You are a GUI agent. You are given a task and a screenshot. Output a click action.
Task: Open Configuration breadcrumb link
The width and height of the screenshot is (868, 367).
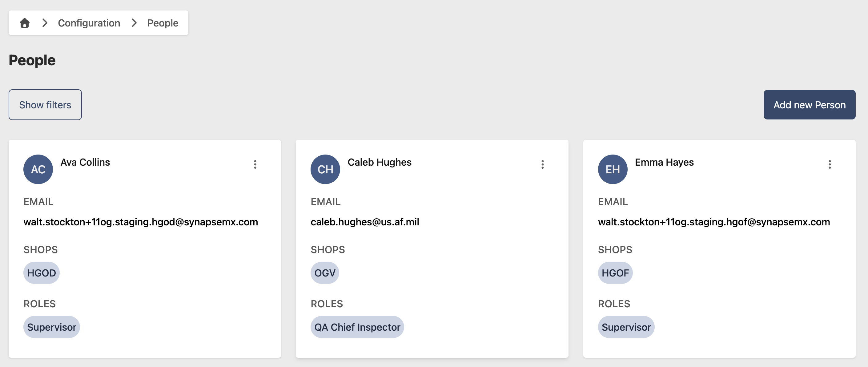click(x=89, y=23)
